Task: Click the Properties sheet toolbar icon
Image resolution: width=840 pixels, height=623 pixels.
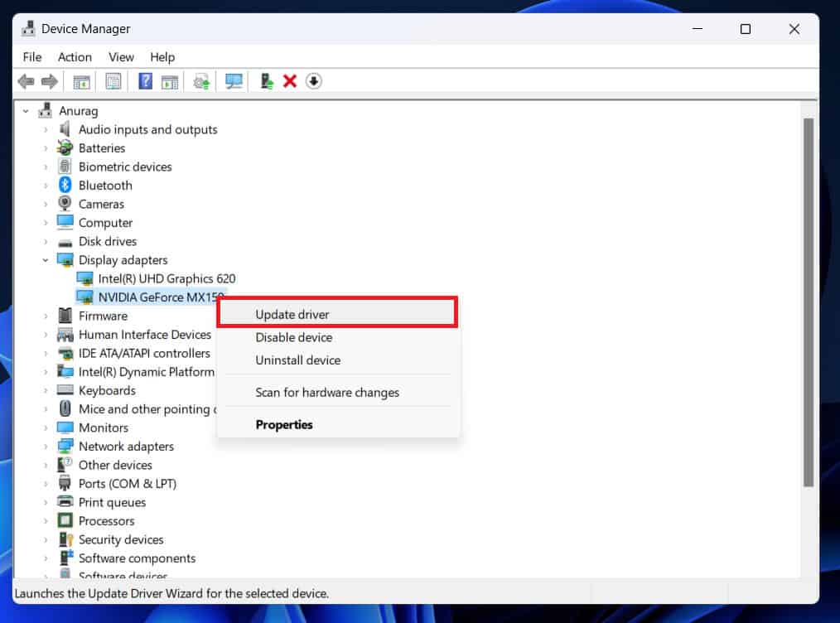Action: pyautogui.click(x=113, y=81)
